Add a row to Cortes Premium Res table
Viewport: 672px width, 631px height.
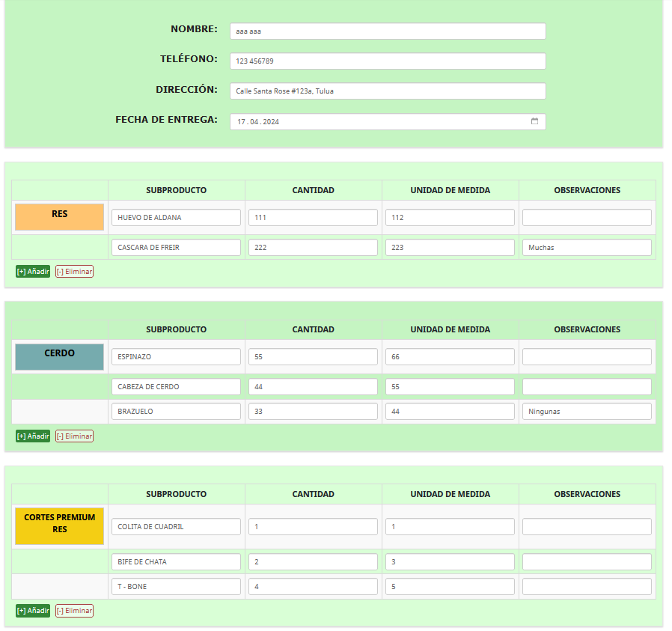(33, 611)
